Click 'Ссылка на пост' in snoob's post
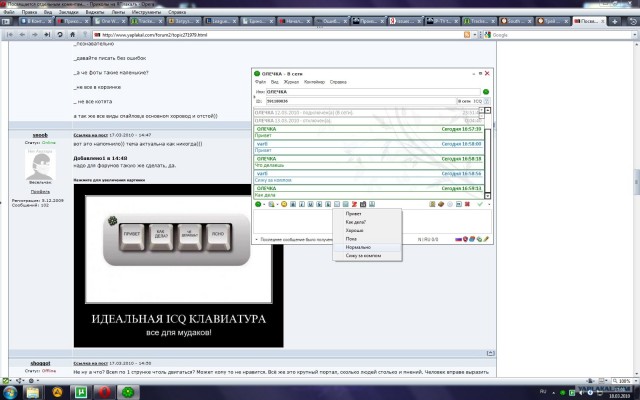This screenshot has width=640, height=400. 91,135
